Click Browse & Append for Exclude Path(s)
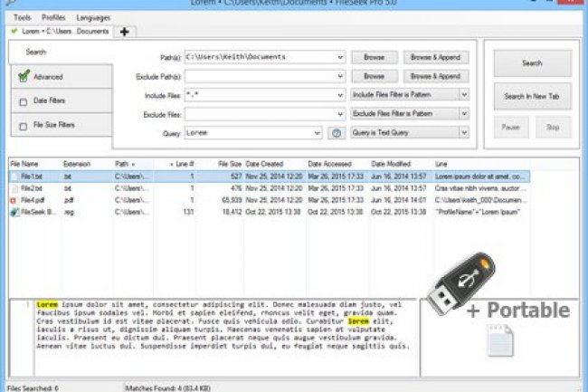Image resolution: width=588 pixels, height=392 pixels. coord(435,76)
